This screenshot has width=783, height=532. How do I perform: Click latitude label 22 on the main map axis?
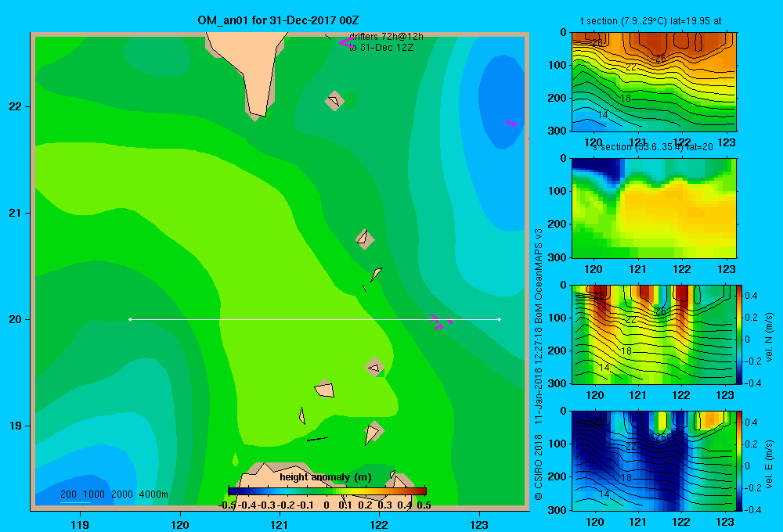(16, 107)
